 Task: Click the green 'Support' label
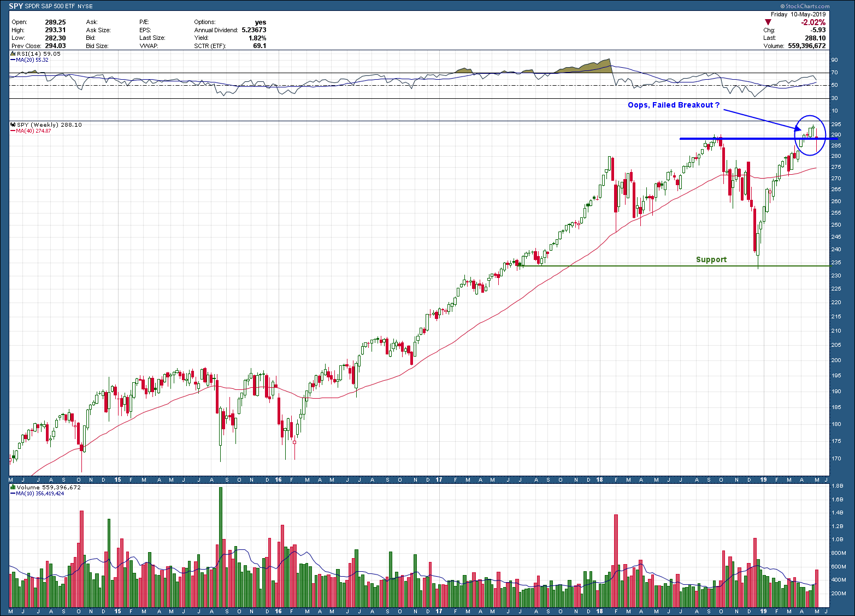click(x=711, y=259)
